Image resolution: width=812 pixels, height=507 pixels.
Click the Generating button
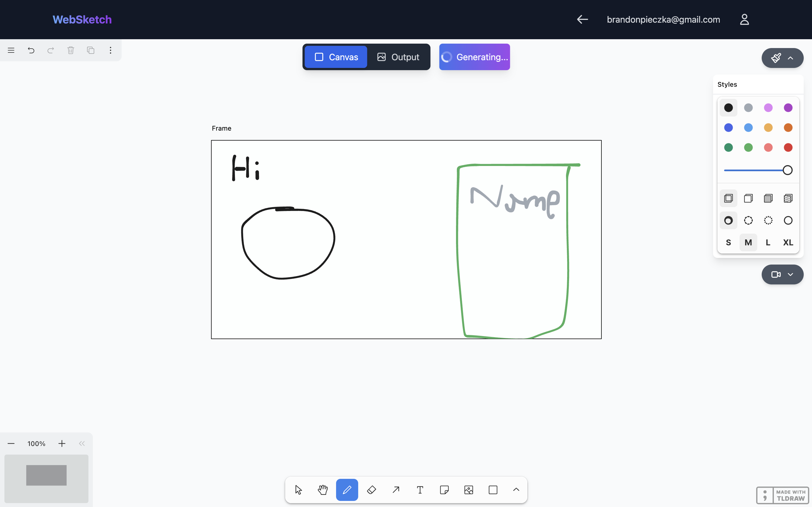tap(475, 57)
